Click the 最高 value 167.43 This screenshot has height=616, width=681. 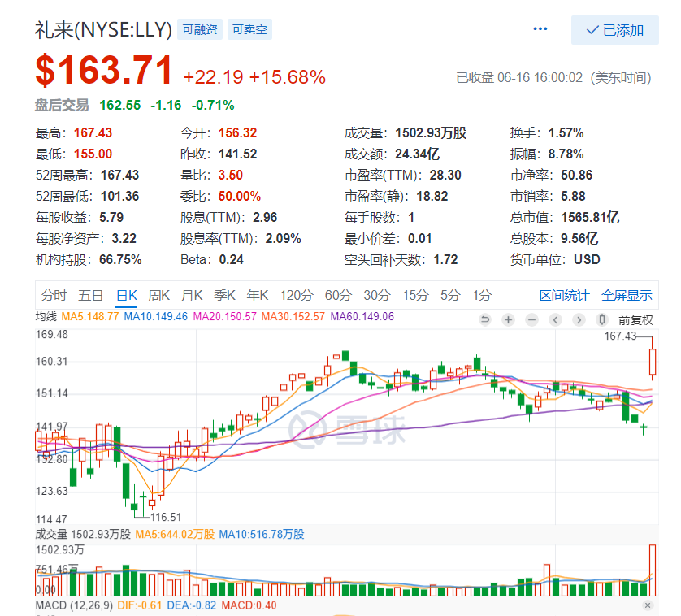click(x=93, y=133)
